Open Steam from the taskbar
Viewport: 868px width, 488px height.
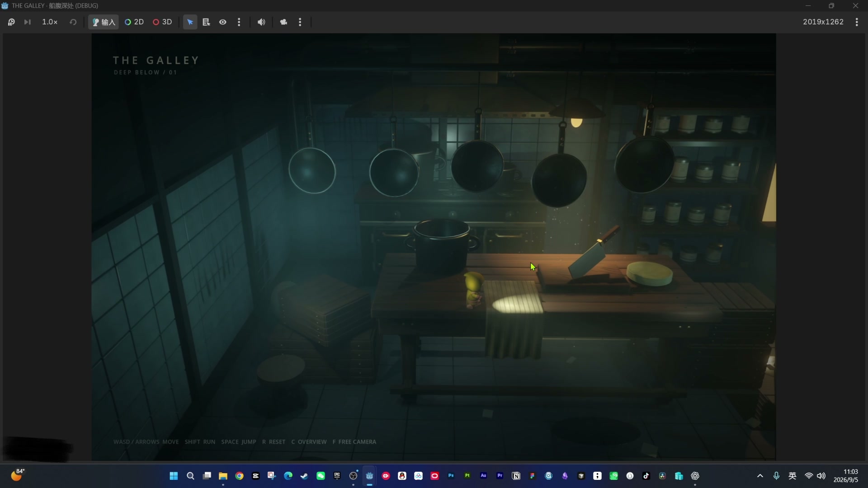(x=304, y=476)
